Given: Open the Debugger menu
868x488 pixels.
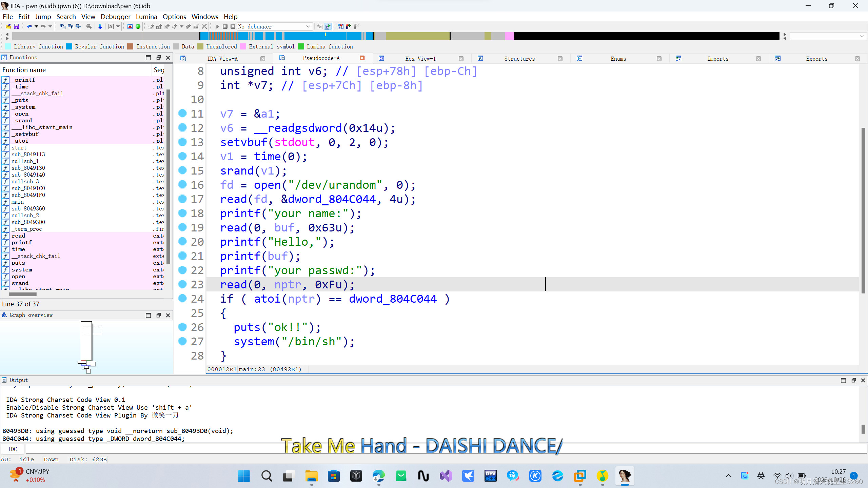Looking at the screenshot, I should (115, 17).
